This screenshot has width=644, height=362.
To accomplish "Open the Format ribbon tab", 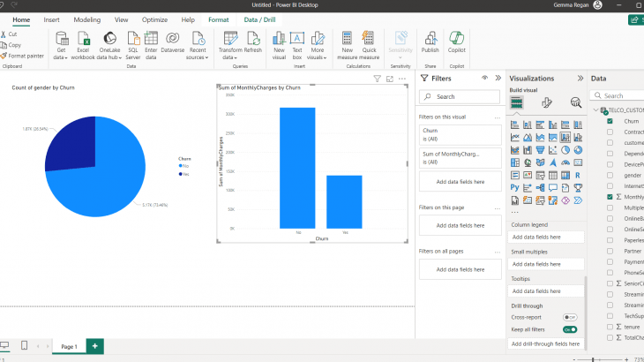I will 218,19.
